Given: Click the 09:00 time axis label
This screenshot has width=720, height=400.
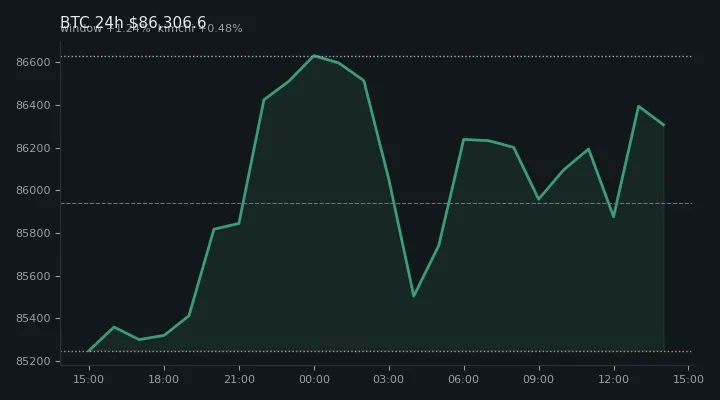Looking at the screenshot, I should (539, 379).
